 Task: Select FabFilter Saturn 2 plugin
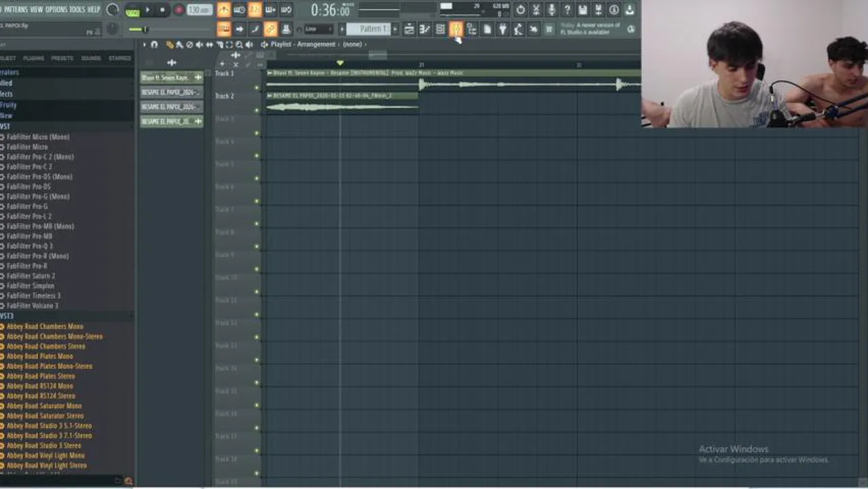(31, 276)
